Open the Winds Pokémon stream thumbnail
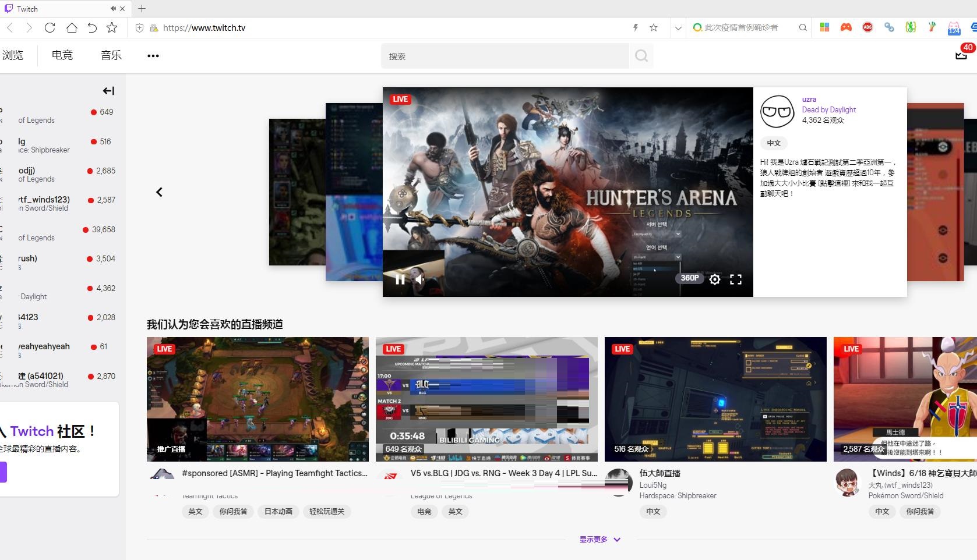 point(905,399)
